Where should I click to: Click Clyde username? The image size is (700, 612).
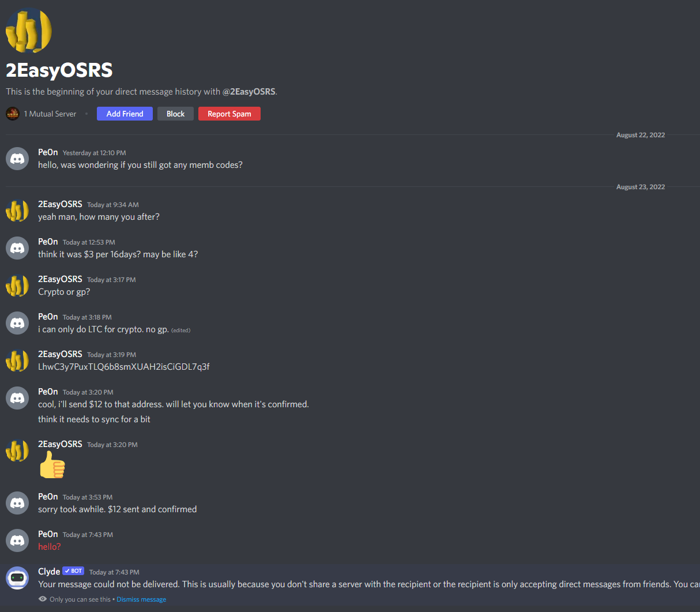pyautogui.click(x=49, y=571)
